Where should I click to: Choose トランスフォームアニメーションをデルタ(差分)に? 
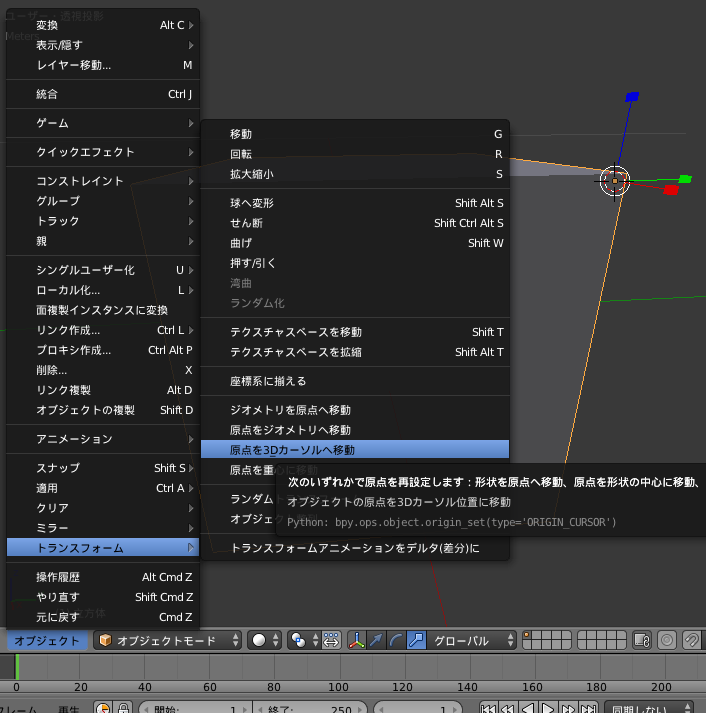355,548
